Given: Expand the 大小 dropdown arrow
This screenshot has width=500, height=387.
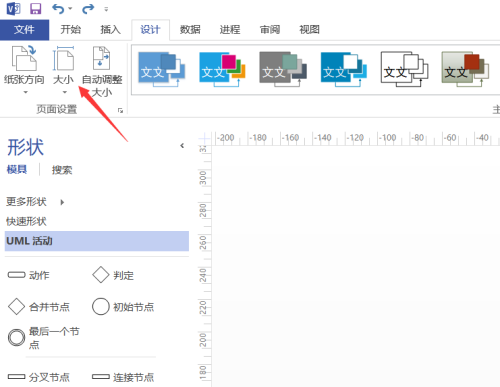Looking at the screenshot, I should coord(65,92).
